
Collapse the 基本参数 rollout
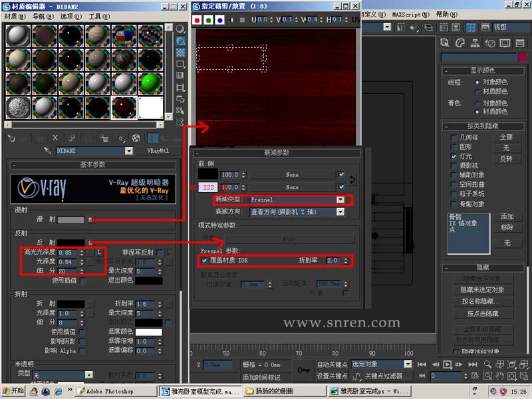(93, 165)
